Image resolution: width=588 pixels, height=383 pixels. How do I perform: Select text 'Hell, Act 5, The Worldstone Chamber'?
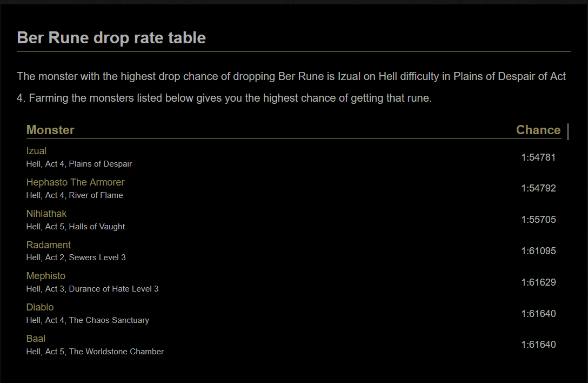pos(95,352)
